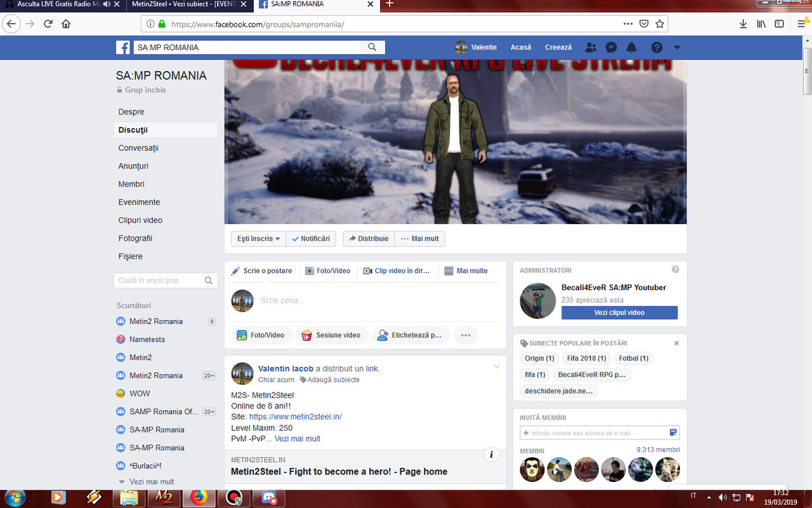
Task: Open the Help question mark icon
Action: (x=657, y=47)
